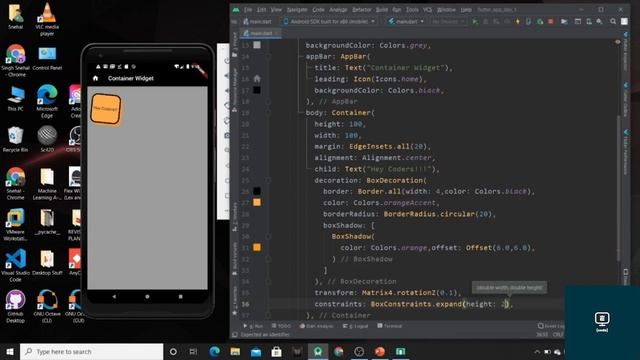Open VMware Workstation desktop shortcut
Image resolution: width=640 pixels, height=360 pixels.
[x=15, y=224]
